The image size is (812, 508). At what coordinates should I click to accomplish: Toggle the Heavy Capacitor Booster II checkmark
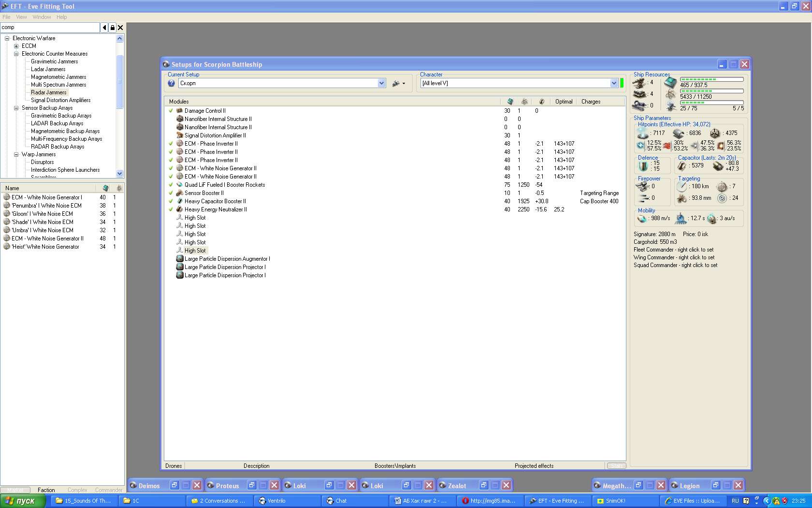coord(171,201)
